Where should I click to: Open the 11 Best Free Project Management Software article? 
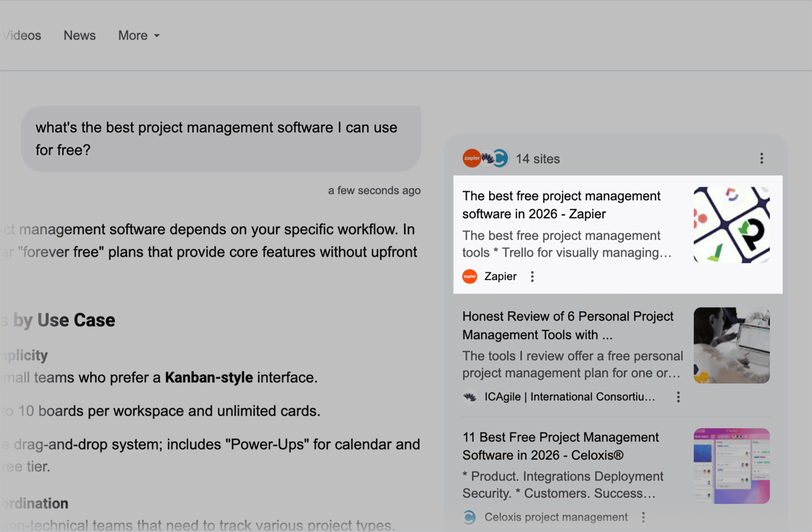point(560,446)
